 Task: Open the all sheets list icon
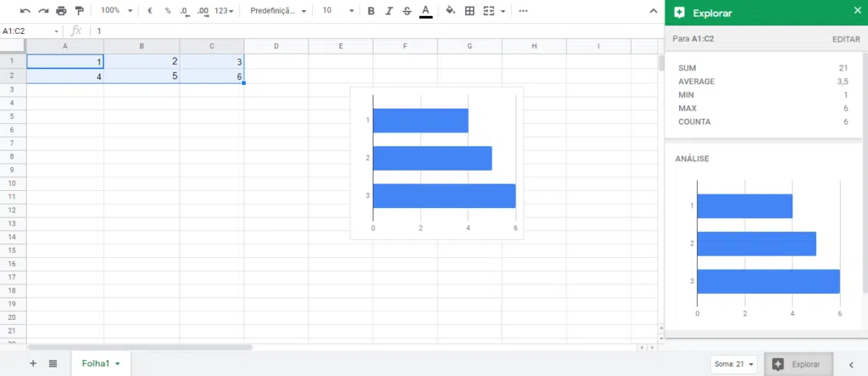(x=53, y=363)
